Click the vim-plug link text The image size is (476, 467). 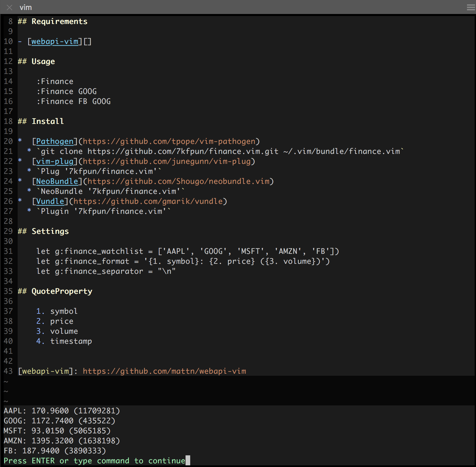[55, 162]
